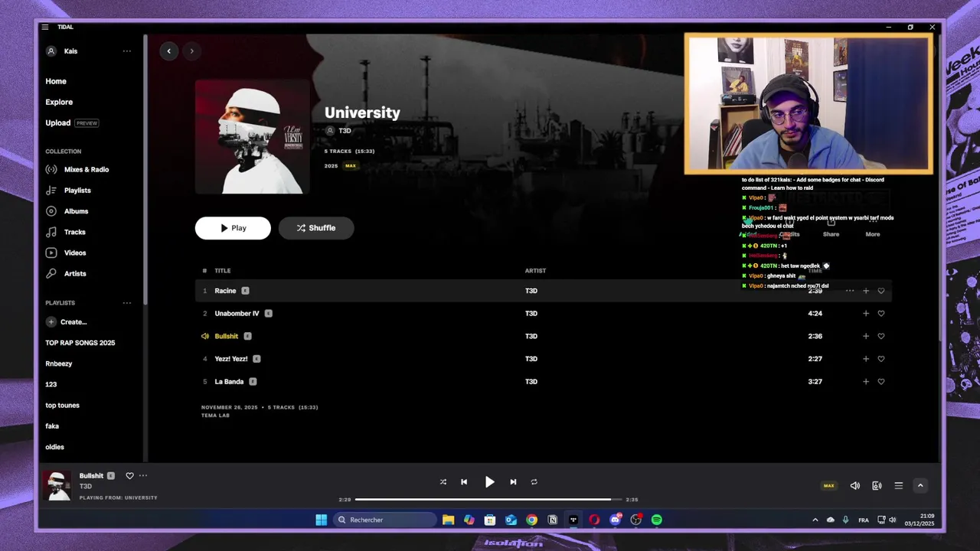Viewport: 980px width, 551px height.
Task: Open the Upload preview section
Action: click(72, 122)
